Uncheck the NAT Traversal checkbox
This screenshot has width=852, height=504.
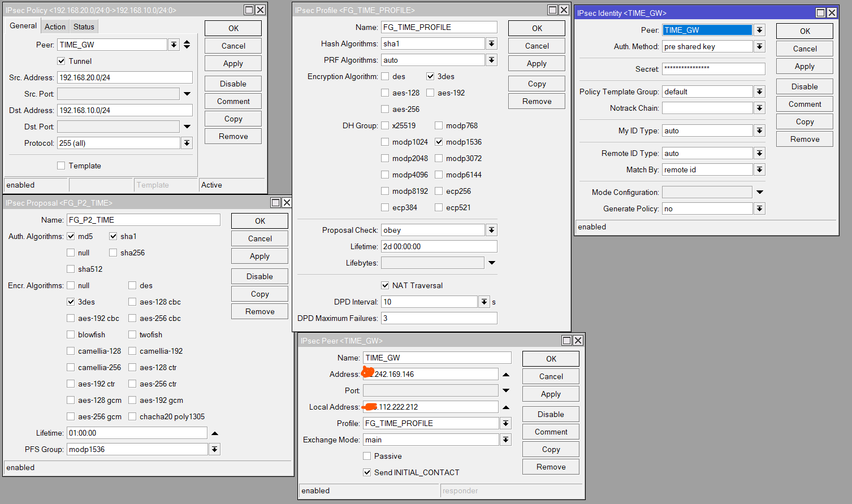[385, 285]
